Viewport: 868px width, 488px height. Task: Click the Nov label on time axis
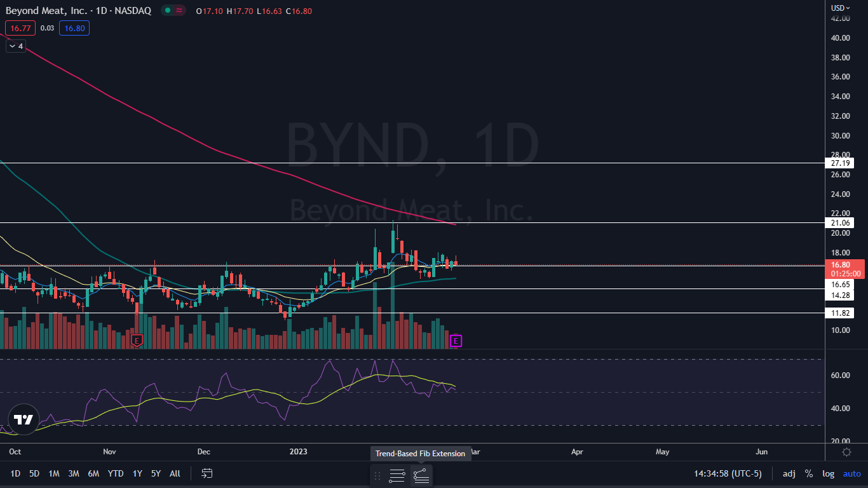pyautogui.click(x=109, y=452)
